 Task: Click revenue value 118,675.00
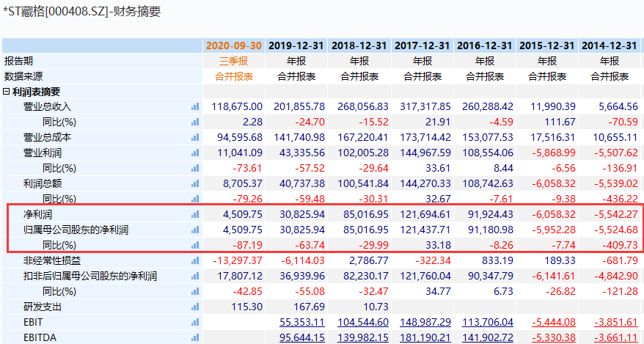click(237, 107)
